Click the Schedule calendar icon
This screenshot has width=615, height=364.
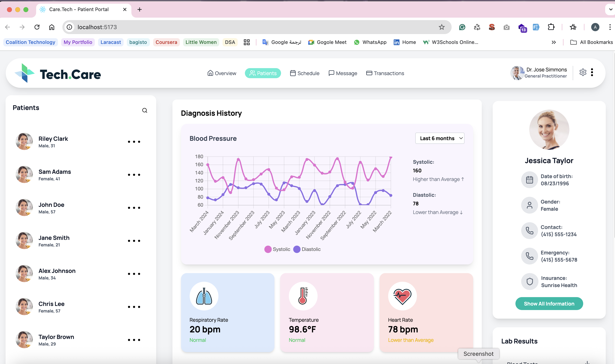[x=293, y=73]
